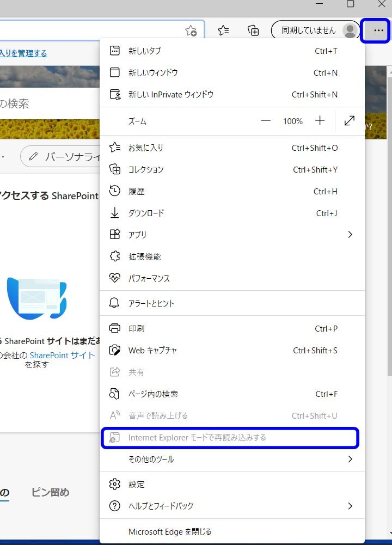The width and height of the screenshot is (392, 545).
Task: Open the Collections toolbar icon
Action: click(253, 30)
